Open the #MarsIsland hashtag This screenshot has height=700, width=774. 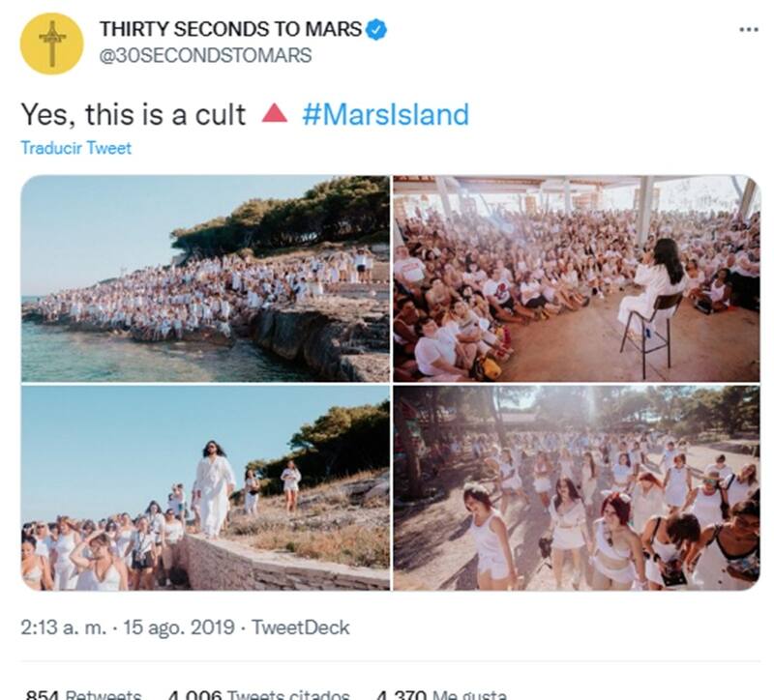[x=385, y=114]
